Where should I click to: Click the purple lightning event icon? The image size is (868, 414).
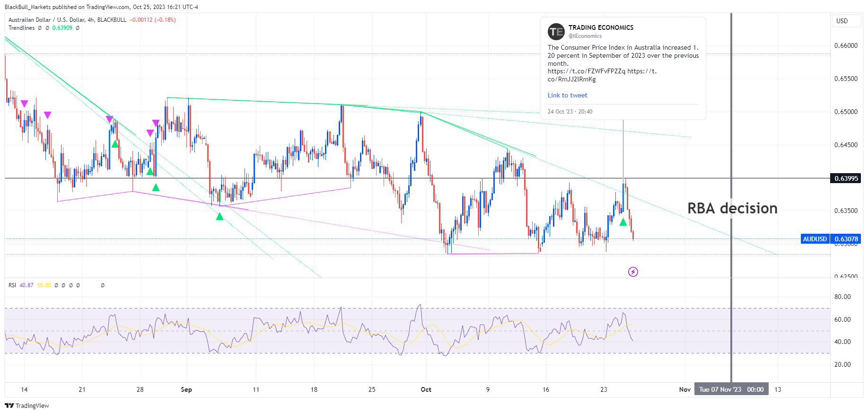point(633,272)
